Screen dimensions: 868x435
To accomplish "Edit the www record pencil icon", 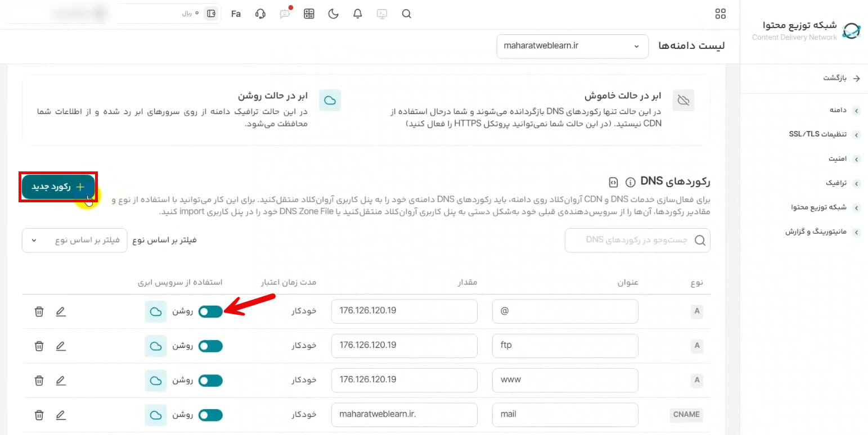I will click(x=61, y=380).
